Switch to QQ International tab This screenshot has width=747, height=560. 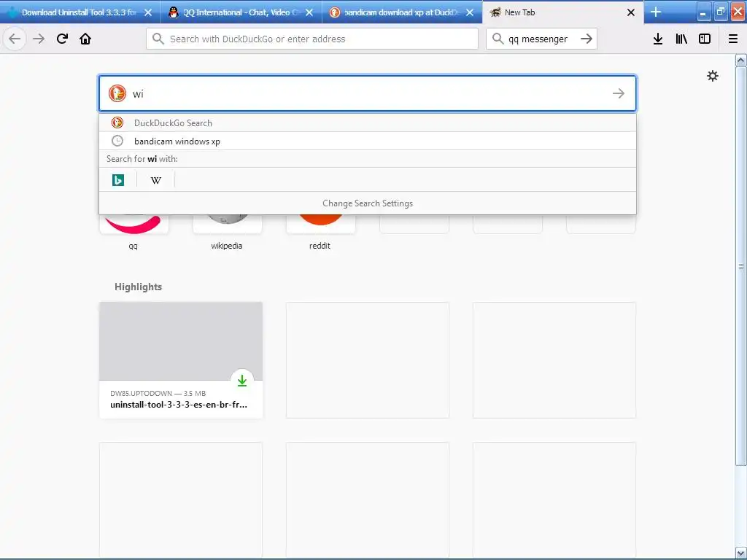(x=241, y=12)
